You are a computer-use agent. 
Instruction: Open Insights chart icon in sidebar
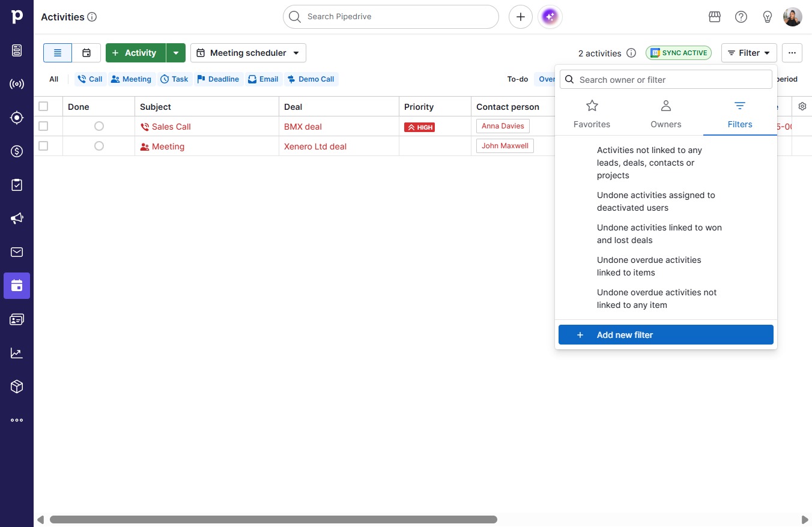tap(17, 353)
